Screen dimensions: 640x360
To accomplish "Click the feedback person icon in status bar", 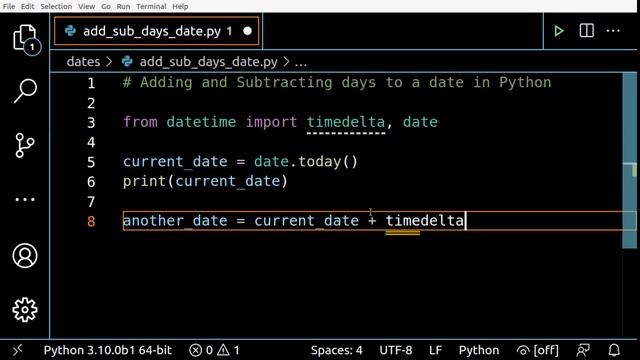I will pos(583,350).
